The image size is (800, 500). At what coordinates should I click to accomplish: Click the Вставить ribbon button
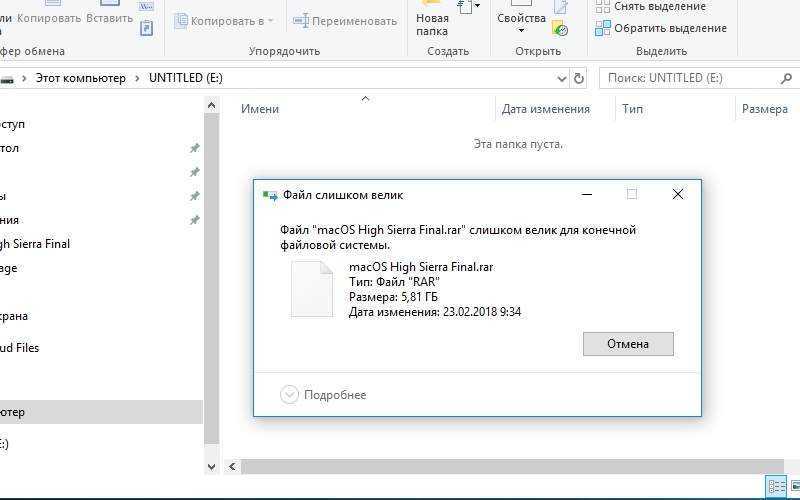pyautogui.click(x=109, y=14)
